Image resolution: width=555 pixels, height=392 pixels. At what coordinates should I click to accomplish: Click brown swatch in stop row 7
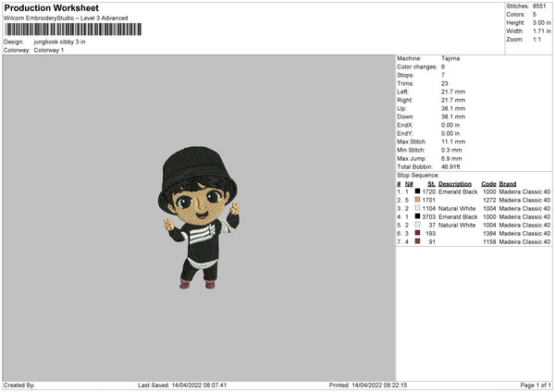[x=418, y=241]
